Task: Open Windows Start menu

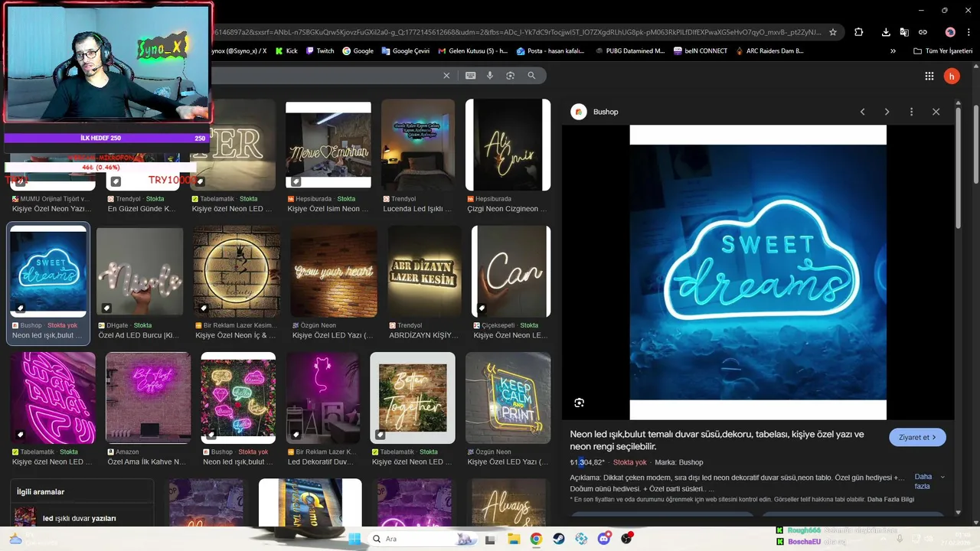Action: (354, 539)
